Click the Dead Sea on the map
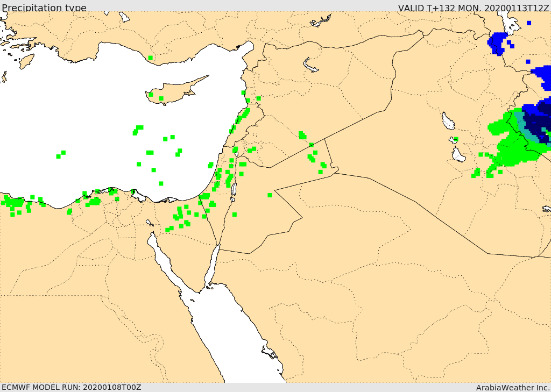 [x=233, y=191]
